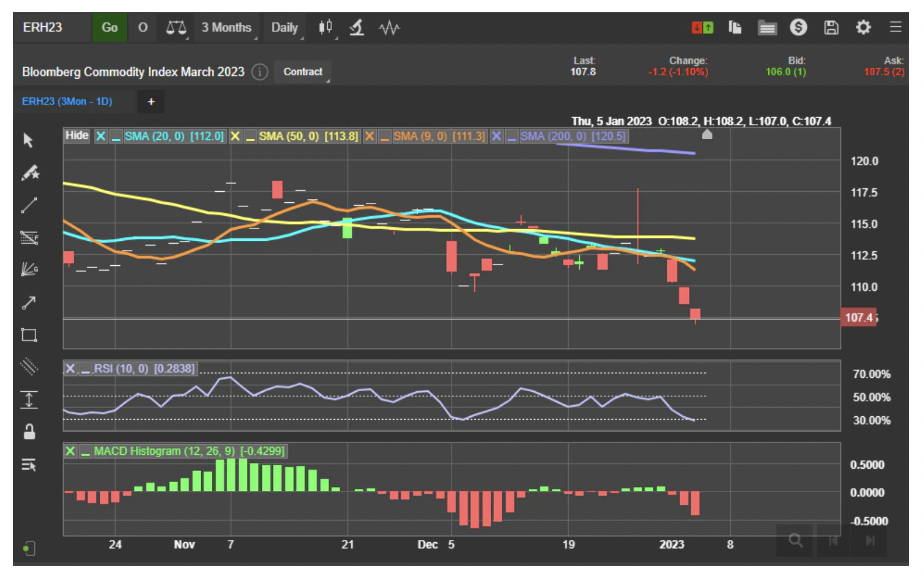This screenshot has height=583, width=924.
Task: Hide the indicator legend with Hide
Action: (x=76, y=136)
